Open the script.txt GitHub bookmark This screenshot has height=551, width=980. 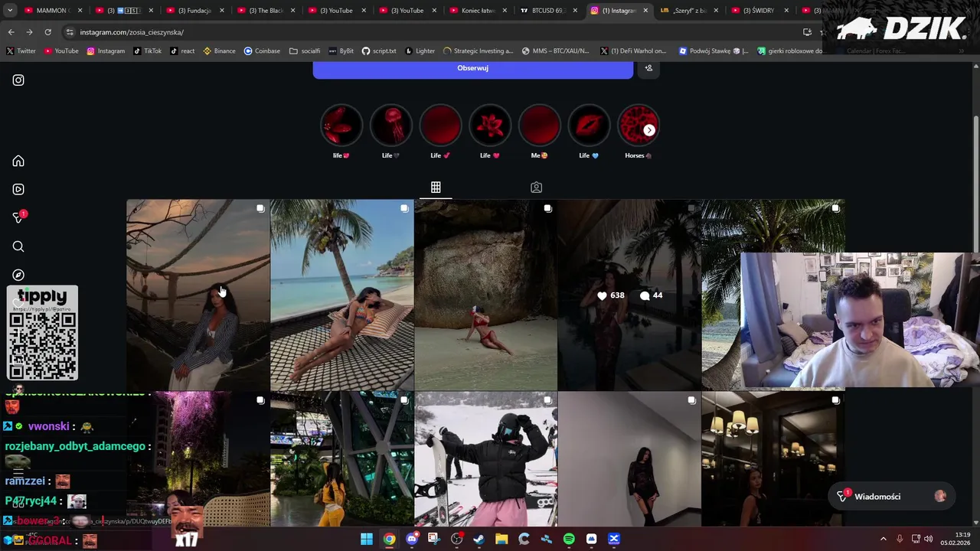[x=379, y=51]
